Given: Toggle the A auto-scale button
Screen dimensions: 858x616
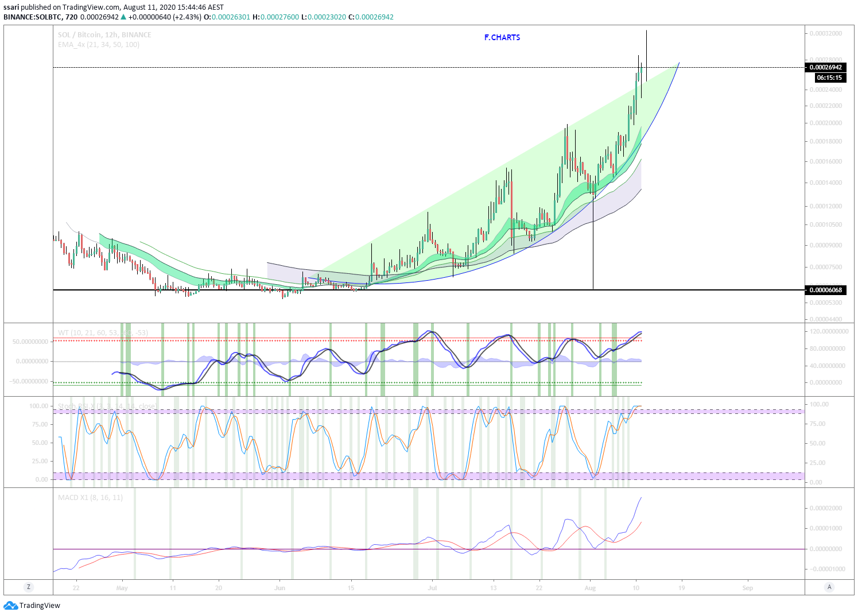Looking at the screenshot, I should coord(829,587).
